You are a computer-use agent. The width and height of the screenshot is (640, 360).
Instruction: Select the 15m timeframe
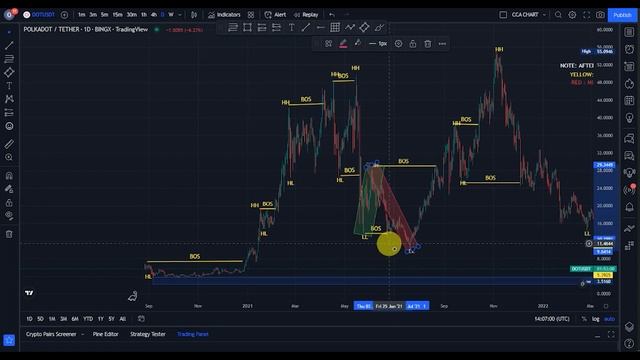[117, 15]
